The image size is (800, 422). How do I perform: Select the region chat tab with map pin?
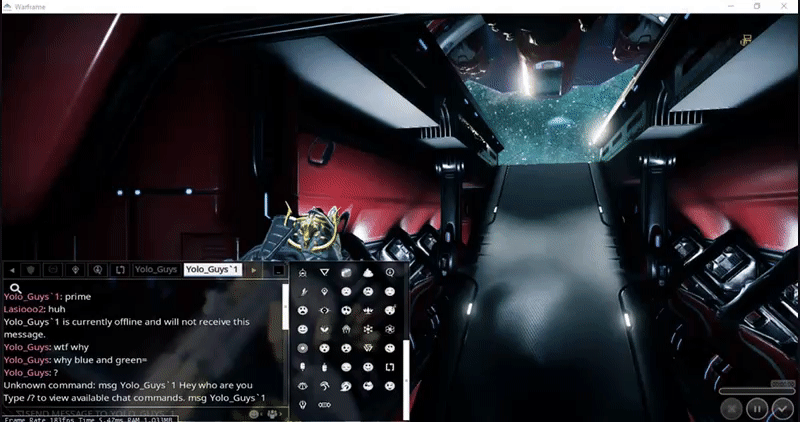[76, 270]
